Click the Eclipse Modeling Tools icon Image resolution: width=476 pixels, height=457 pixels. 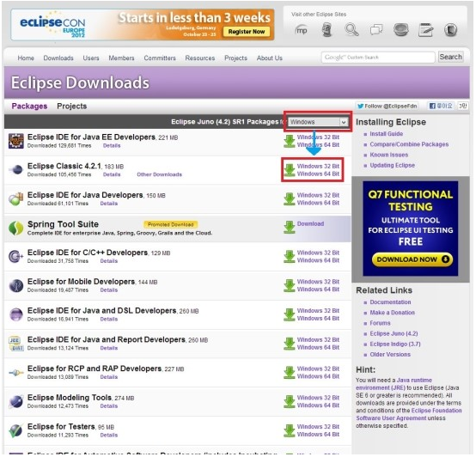point(16,401)
